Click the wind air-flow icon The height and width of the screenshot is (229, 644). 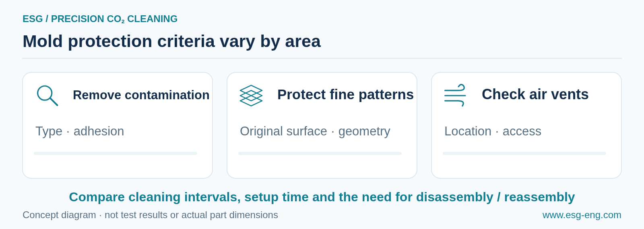[x=455, y=95]
